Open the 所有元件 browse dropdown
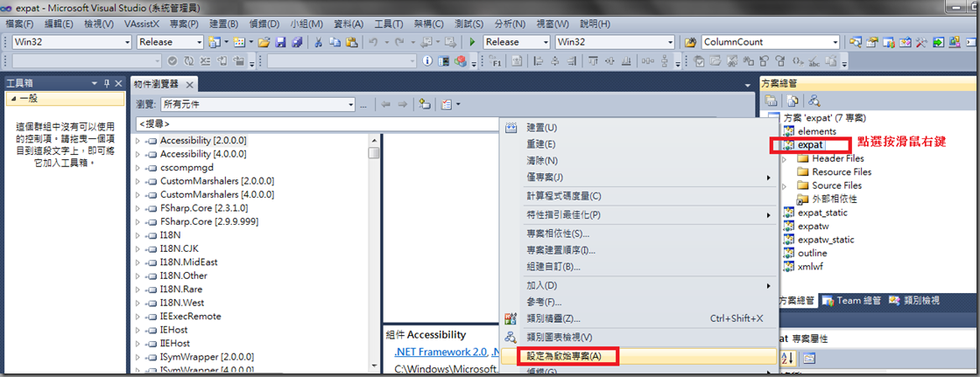 tap(351, 104)
